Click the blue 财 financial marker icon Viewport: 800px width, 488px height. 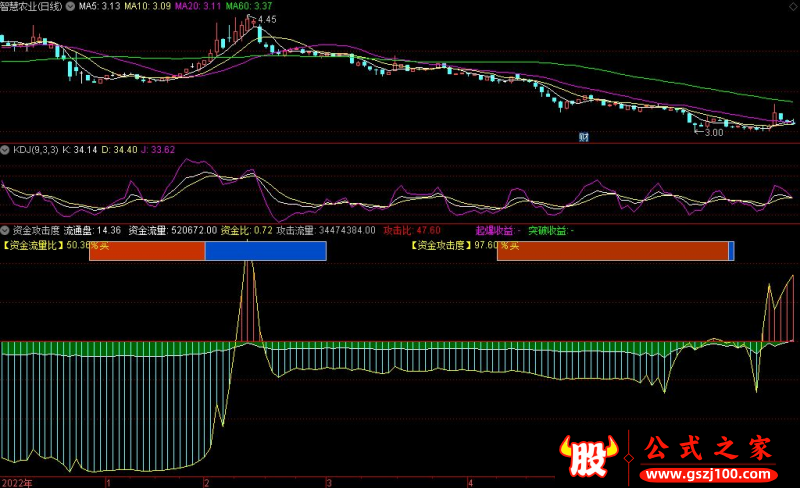point(583,136)
